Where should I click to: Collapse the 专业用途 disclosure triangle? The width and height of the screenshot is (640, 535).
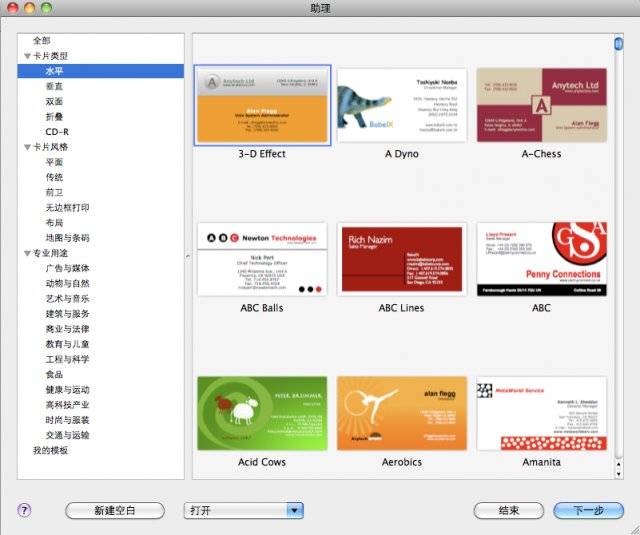[27, 254]
